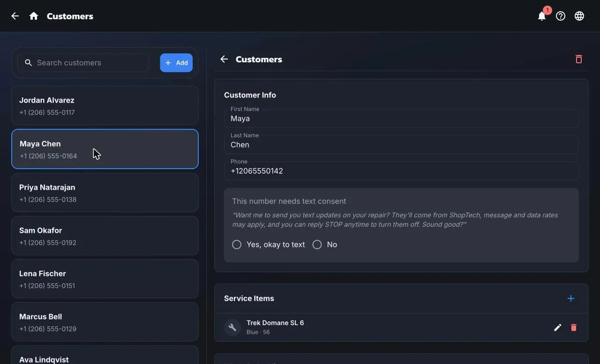Click wrench icon for Trek Domane SL 6
The width and height of the screenshot is (600, 364).
pos(232,327)
